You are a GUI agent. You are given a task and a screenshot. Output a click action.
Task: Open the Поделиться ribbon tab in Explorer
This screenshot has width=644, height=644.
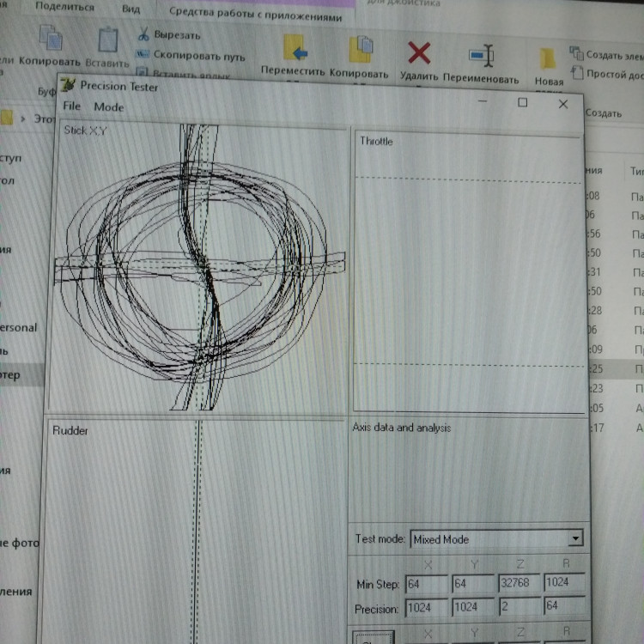click(65, 6)
